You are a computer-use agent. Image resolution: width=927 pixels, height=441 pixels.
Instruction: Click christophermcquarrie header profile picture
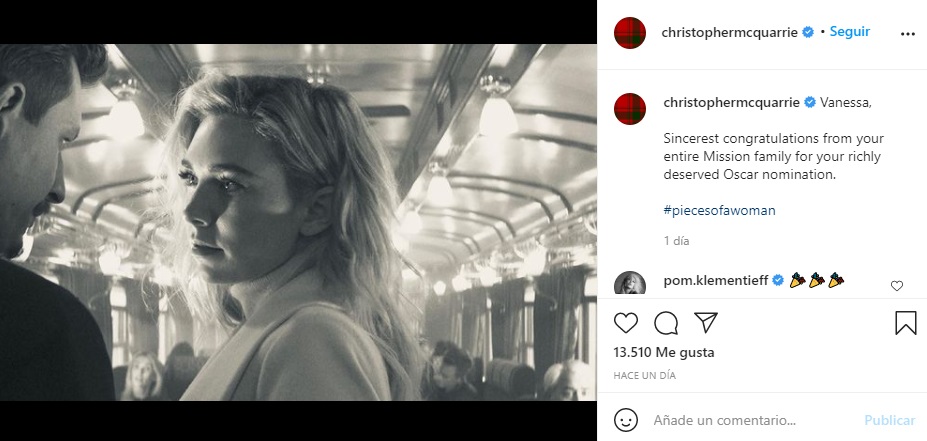point(630,32)
